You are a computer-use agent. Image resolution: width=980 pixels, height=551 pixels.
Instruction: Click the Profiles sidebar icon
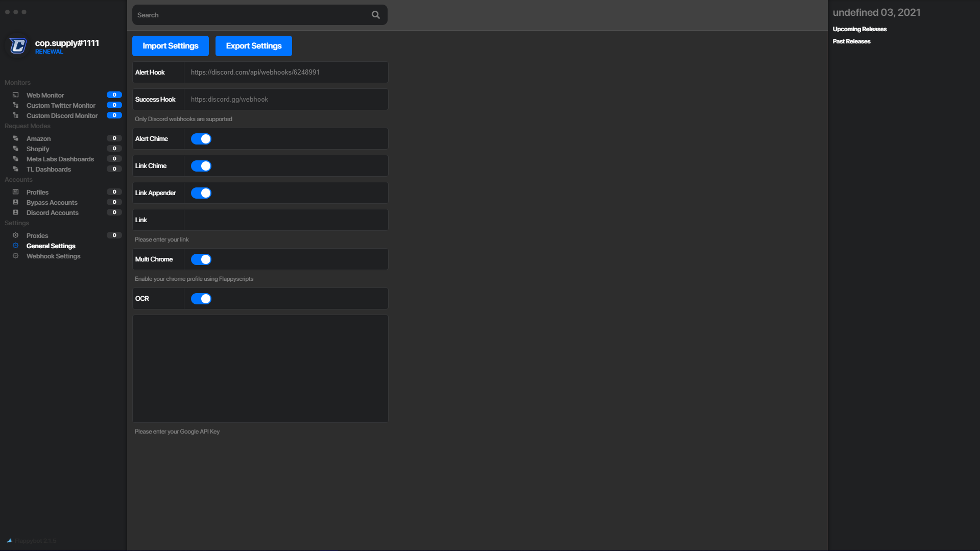(16, 192)
